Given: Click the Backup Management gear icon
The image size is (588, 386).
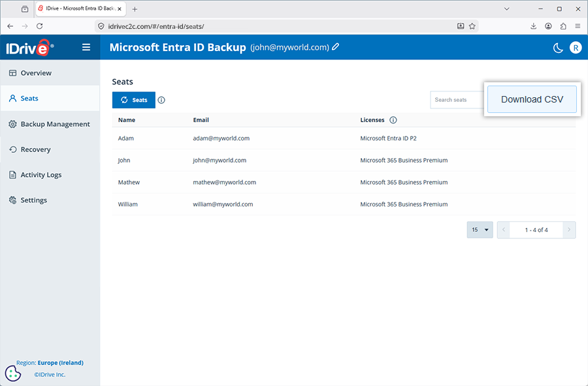Looking at the screenshot, I should [13, 124].
